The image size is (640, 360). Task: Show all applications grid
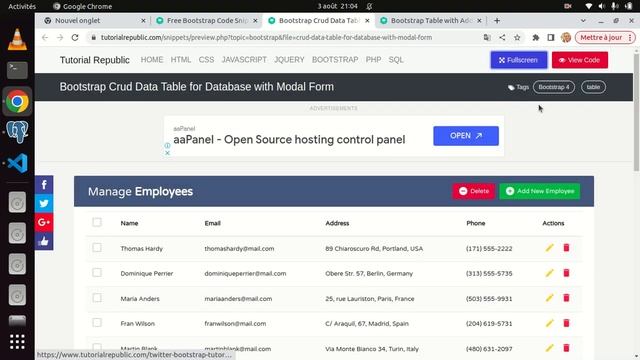(x=17, y=342)
